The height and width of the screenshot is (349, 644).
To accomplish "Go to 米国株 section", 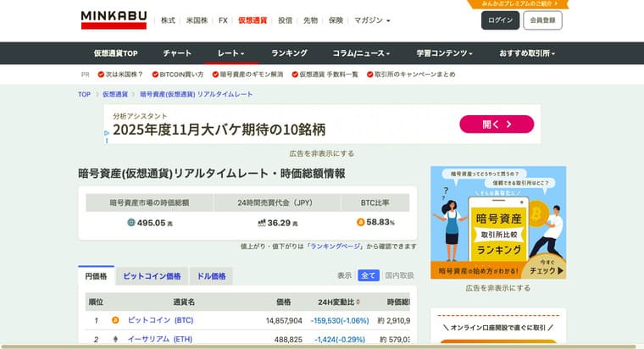I will pos(197,20).
